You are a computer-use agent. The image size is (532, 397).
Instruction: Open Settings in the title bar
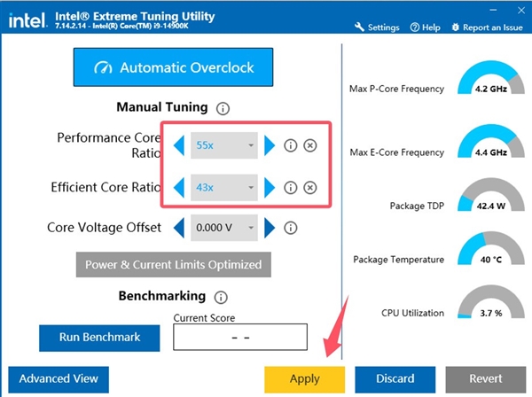tap(377, 27)
